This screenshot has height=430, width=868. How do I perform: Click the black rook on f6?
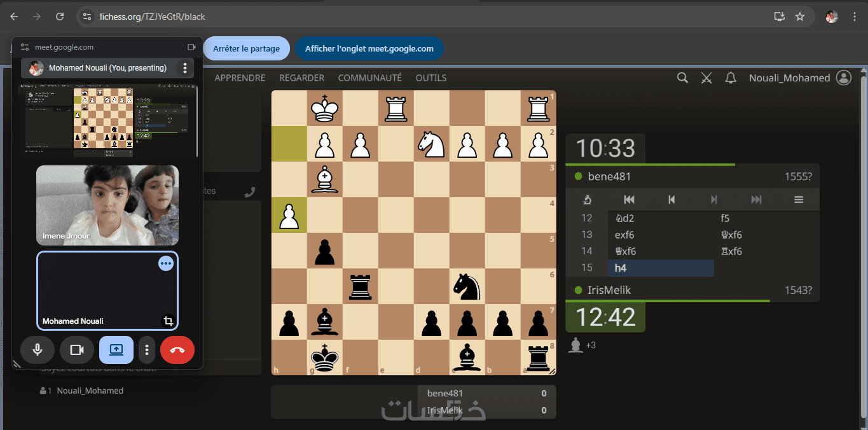(x=361, y=286)
